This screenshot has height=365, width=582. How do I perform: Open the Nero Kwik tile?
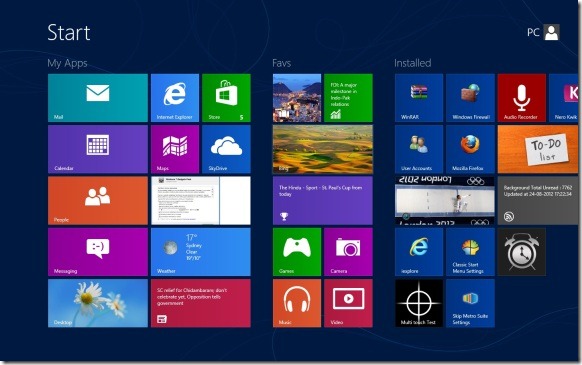(563, 98)
